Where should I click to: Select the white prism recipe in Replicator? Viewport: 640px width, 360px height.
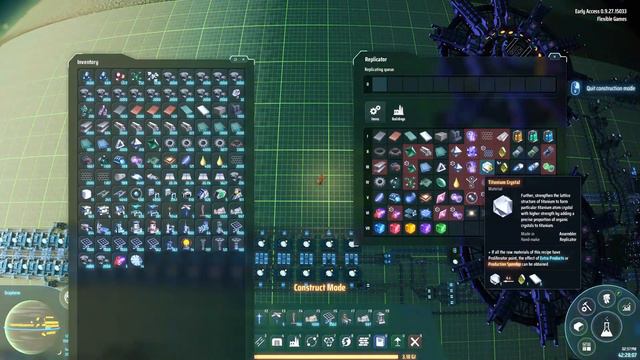click(441, 167)
